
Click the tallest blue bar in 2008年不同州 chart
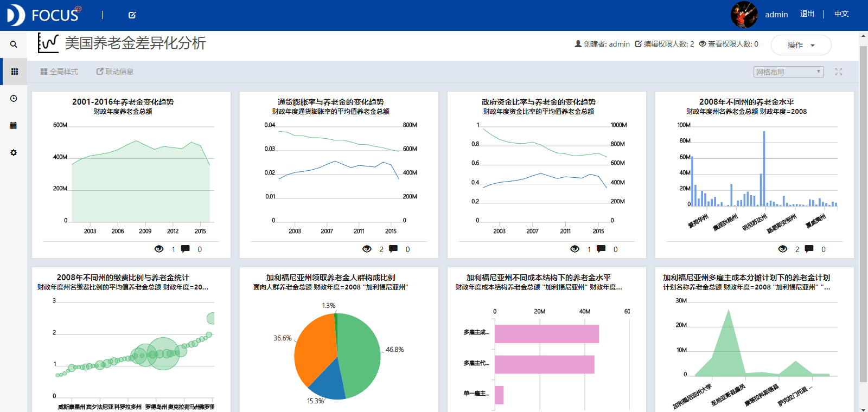point(764,169)
